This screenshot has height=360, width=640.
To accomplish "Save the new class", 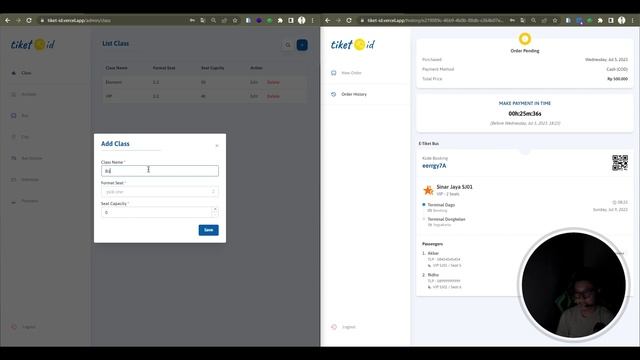I will [209, 230].
